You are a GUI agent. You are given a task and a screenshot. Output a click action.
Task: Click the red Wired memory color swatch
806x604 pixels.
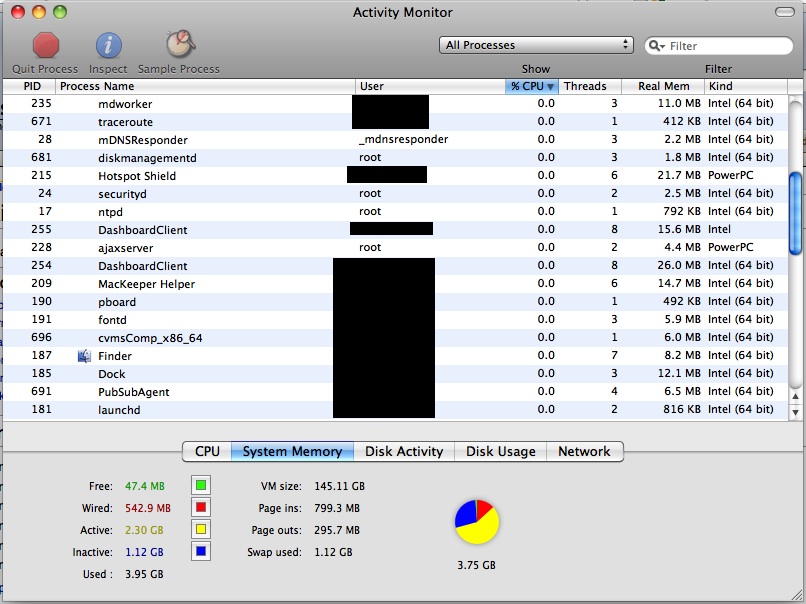(201, 507)
